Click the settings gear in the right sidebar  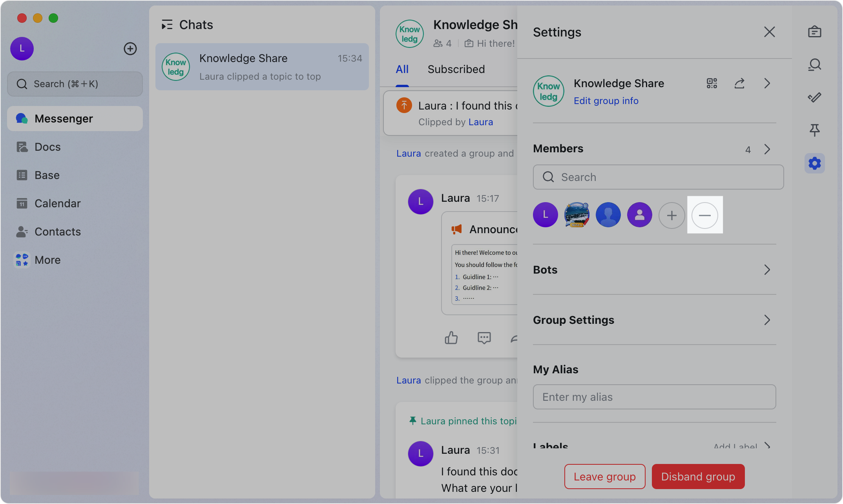(814, 163)
